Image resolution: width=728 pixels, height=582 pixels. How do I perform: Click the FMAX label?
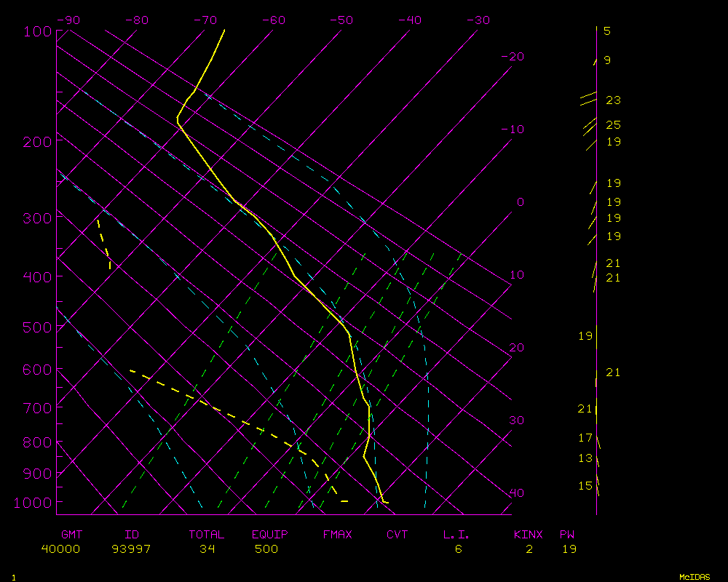[337, 535]
